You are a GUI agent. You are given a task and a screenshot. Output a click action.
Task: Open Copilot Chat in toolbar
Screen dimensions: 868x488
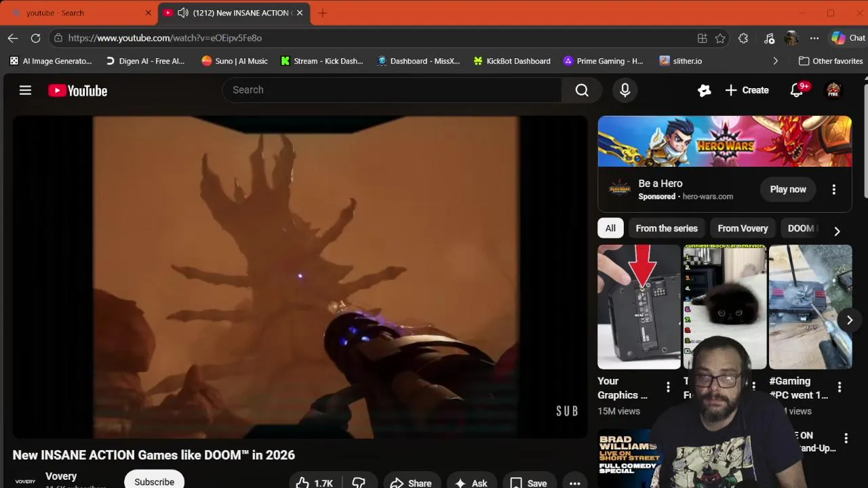click(848, 38)
